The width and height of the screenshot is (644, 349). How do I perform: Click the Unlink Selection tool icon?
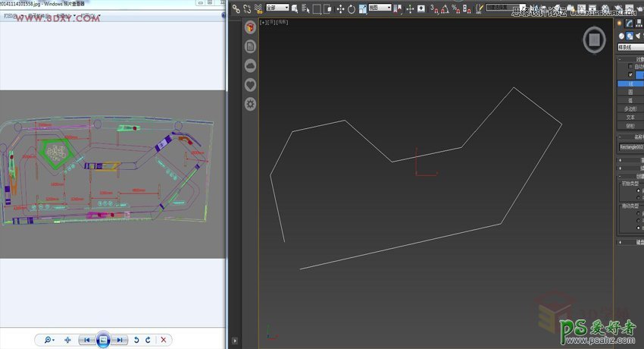[x=247, y=8]
